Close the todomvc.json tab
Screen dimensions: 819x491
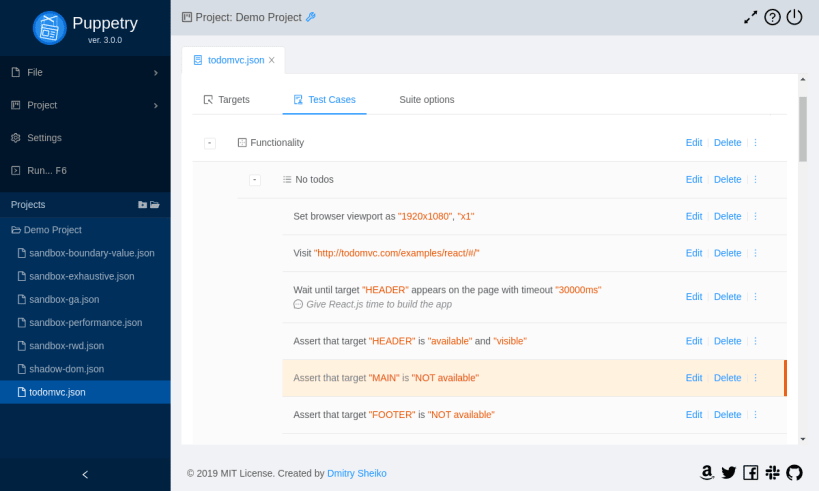(x=272, y=60)
